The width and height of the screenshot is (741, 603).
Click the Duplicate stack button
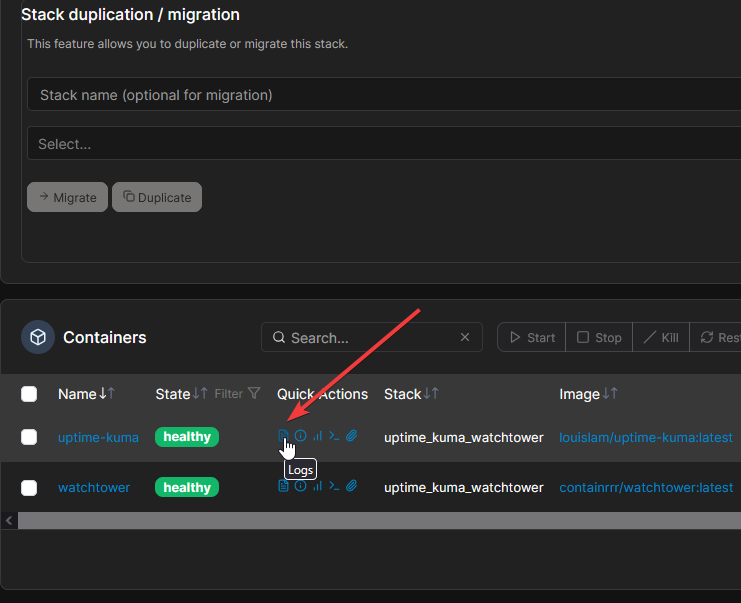pos(157,197)
